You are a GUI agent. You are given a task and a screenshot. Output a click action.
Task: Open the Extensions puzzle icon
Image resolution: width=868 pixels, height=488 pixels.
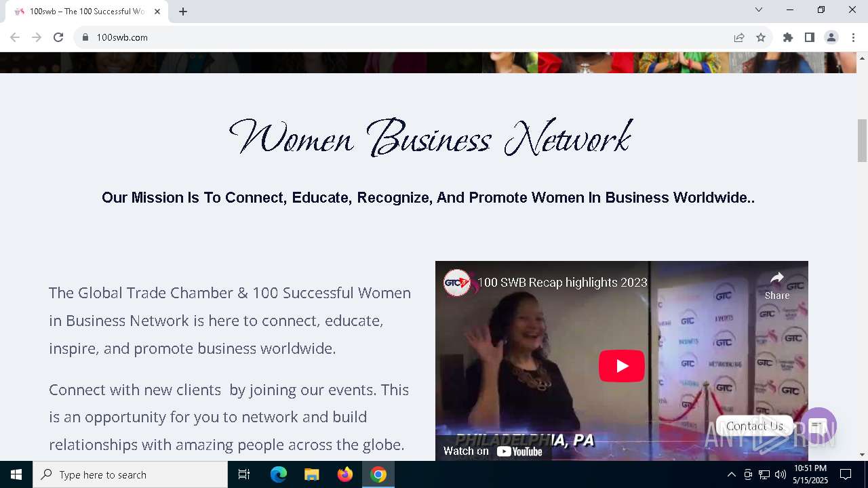point(788,37)
